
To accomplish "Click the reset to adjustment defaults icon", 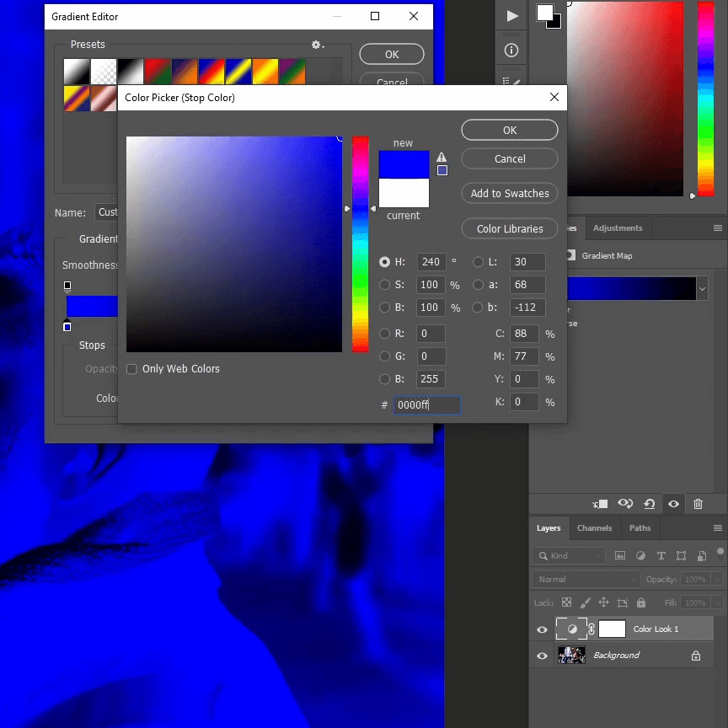I will 649,504.
